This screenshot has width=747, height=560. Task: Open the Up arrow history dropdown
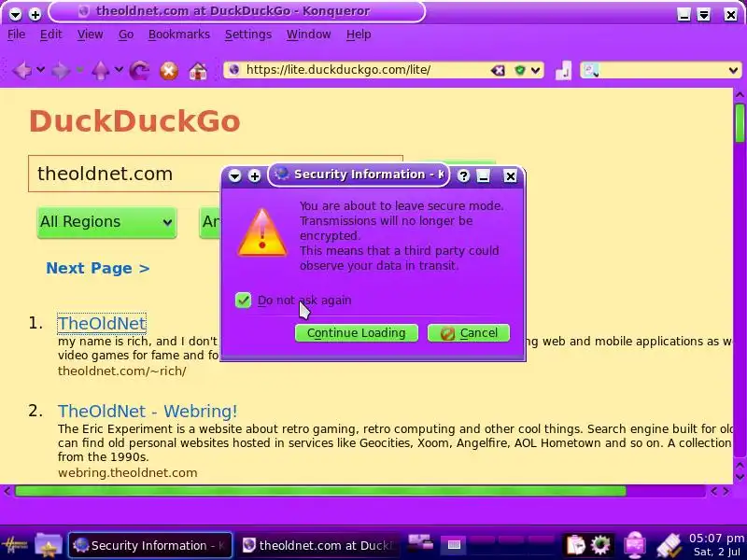coord(120,70)
